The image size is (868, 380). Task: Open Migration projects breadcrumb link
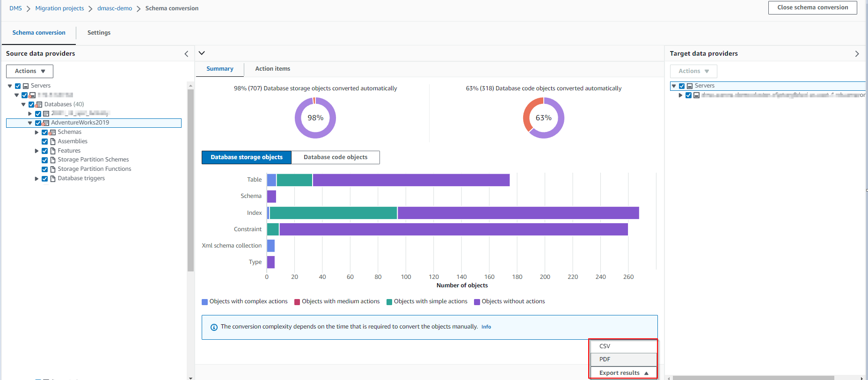point(59,8)
